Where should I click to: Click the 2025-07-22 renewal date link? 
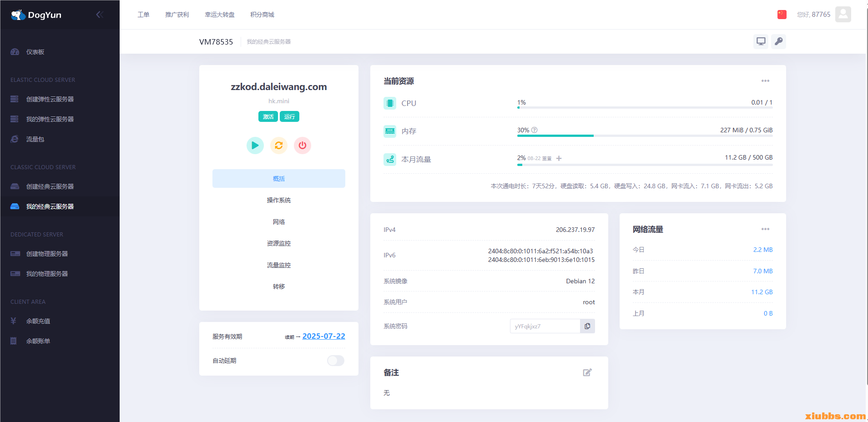[x=323, y=336]
